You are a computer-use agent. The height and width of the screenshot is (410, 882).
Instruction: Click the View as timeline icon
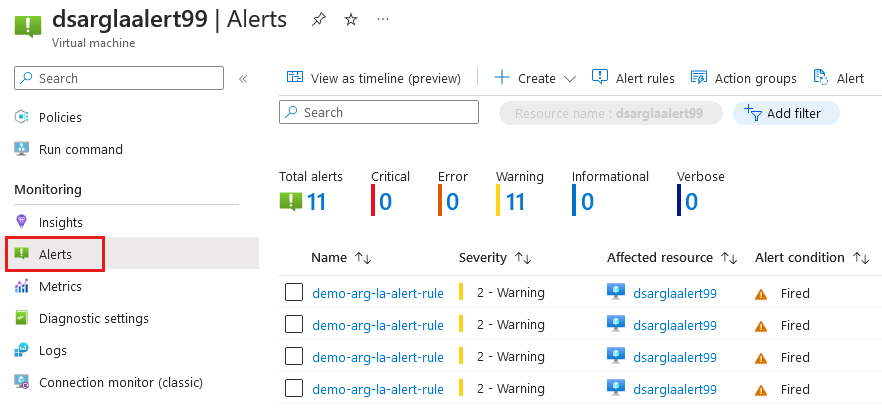click(295, 78)
